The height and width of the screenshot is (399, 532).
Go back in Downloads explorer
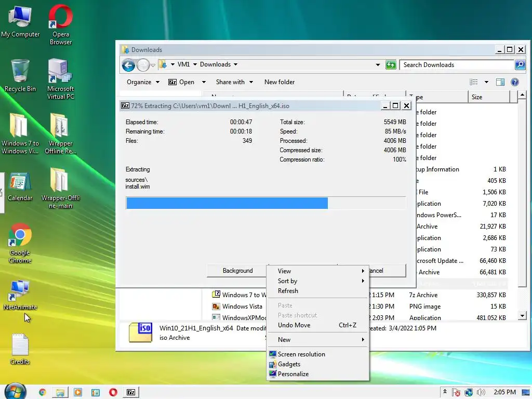129,65
